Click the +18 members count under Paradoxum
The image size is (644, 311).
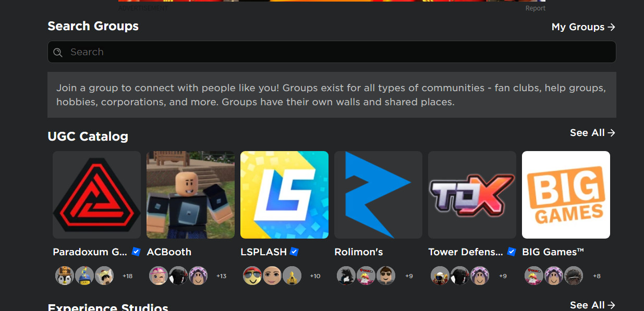127,276
